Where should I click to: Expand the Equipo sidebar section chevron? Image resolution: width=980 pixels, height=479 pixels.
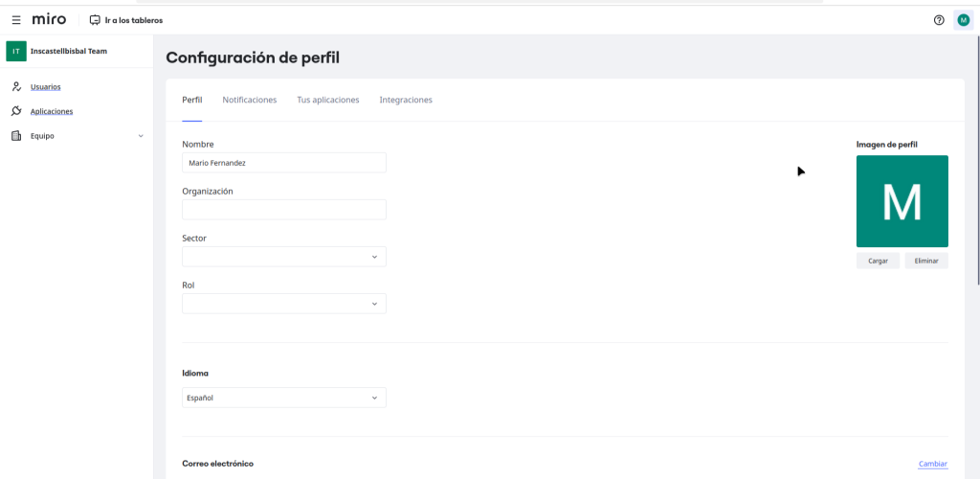pos(141,136)
